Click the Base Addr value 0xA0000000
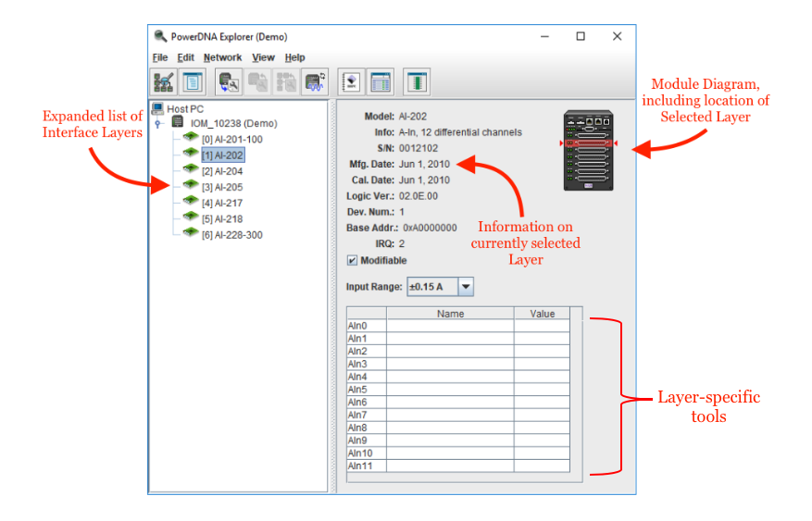This screenshot has width=812, height=521. (430, 229)
